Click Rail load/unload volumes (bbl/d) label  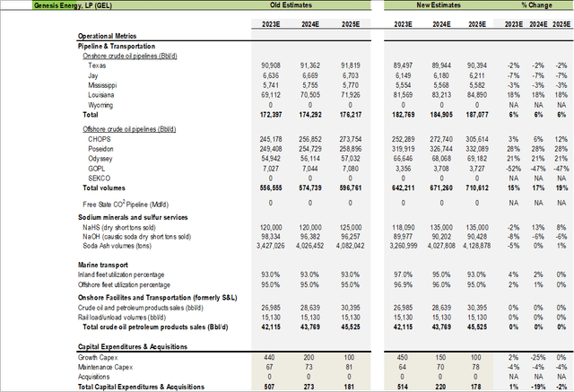pos(122,318)
